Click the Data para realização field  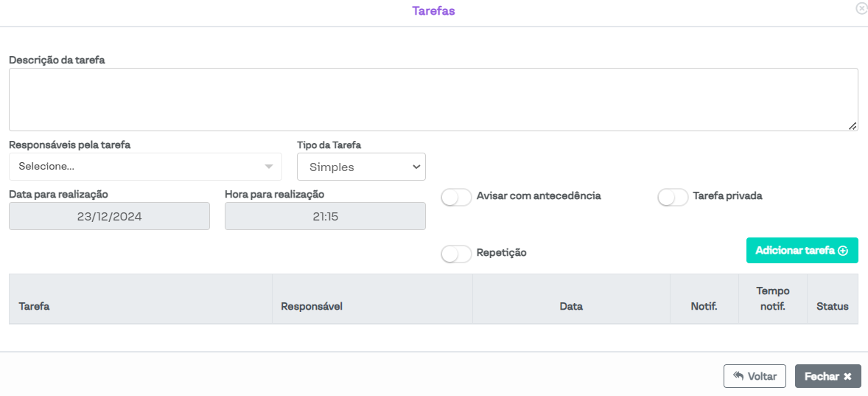coord(109,217)
